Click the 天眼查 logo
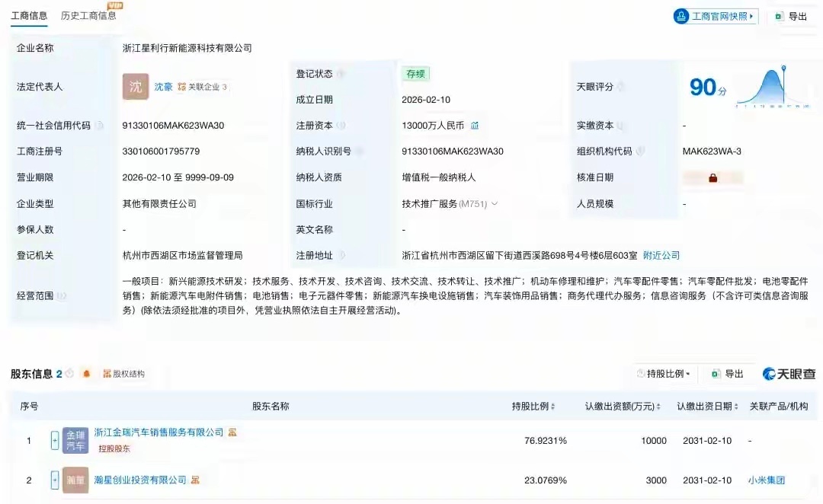 tap(789, 374)
